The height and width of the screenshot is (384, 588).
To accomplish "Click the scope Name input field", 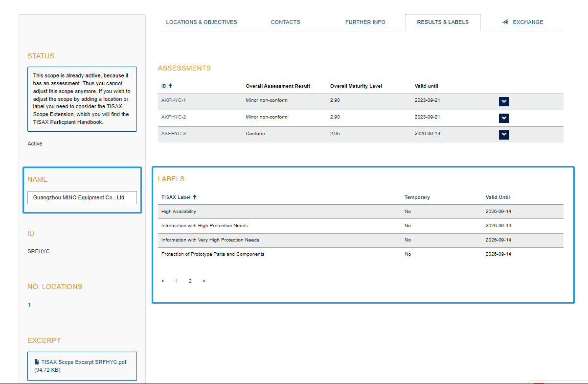I will [82, 197].
